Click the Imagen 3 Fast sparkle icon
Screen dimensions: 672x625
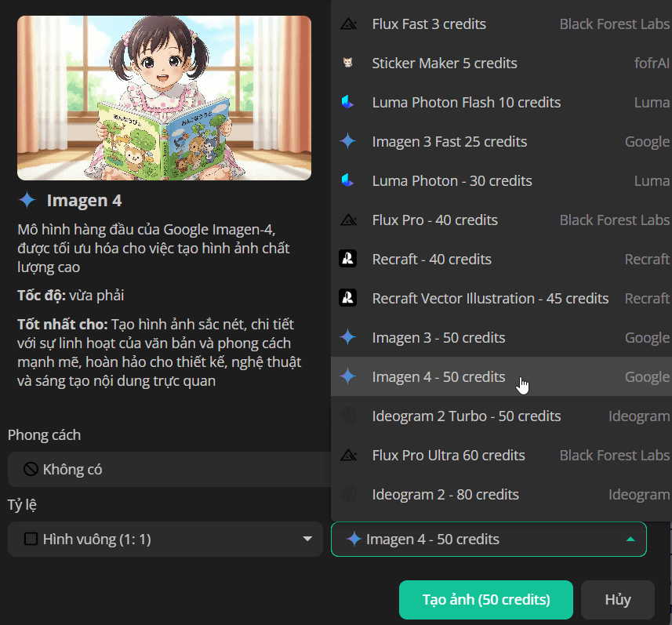[348, 141]
